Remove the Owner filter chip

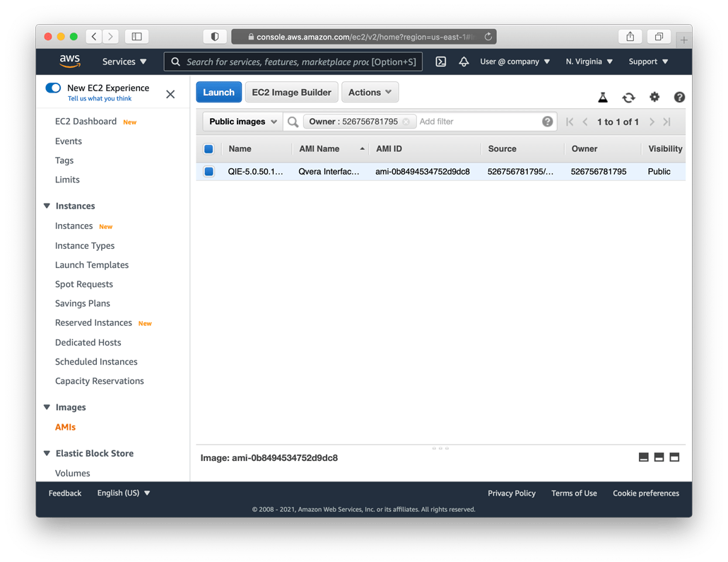[x=406, y=122]
